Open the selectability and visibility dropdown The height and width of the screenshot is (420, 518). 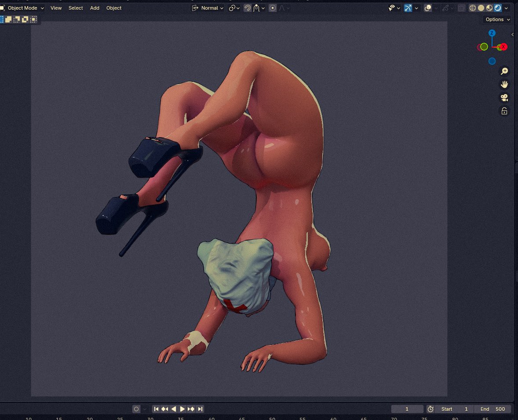[394, 8]
